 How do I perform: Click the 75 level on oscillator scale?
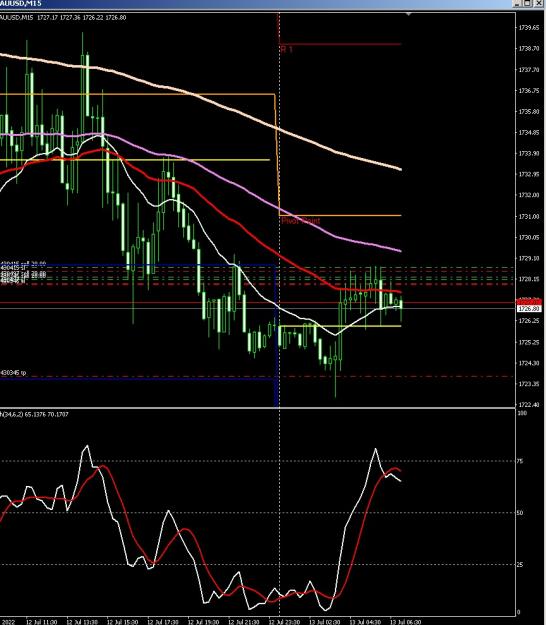tap(520, 461)
